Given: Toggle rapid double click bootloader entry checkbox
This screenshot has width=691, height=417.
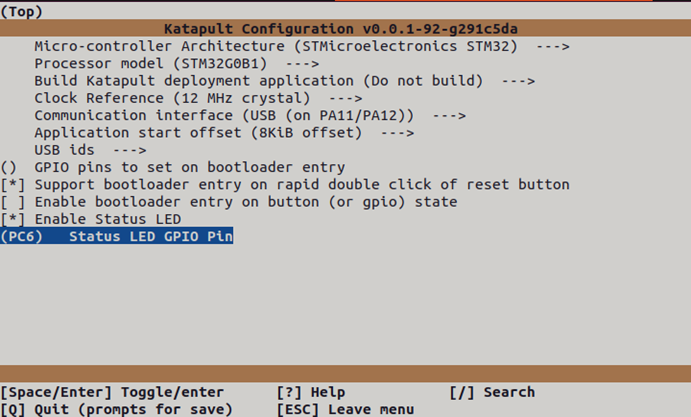Looking at the screenshot, I should [x=14, y=185].
